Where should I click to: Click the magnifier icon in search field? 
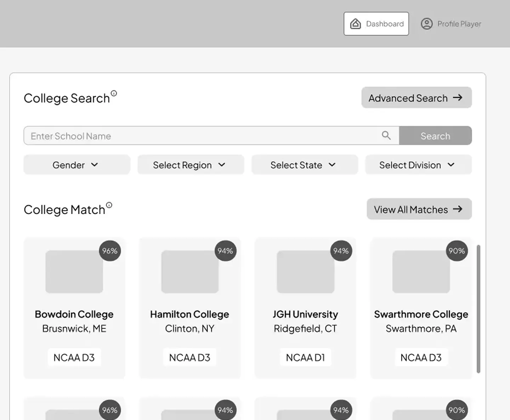386,135
